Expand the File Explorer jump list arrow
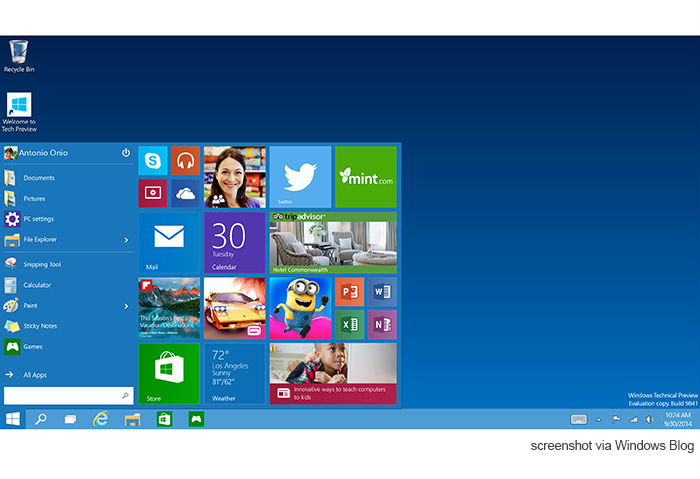700x479 pixels. [x=126, y=240]
